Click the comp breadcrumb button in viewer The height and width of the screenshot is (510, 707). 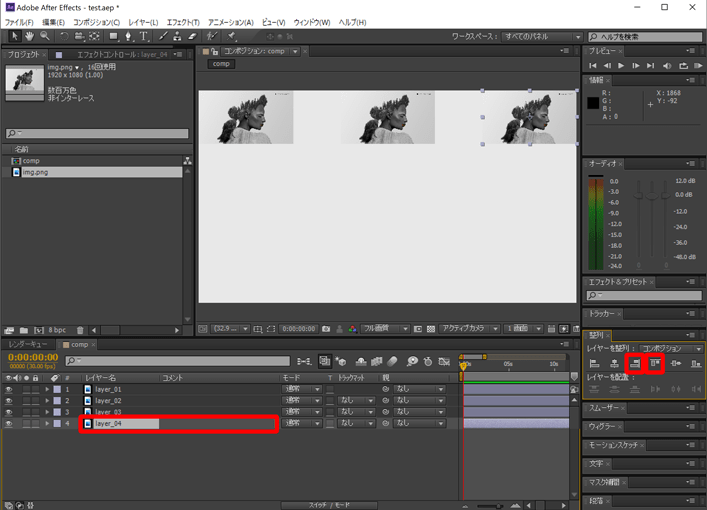(x=221, y=64)
